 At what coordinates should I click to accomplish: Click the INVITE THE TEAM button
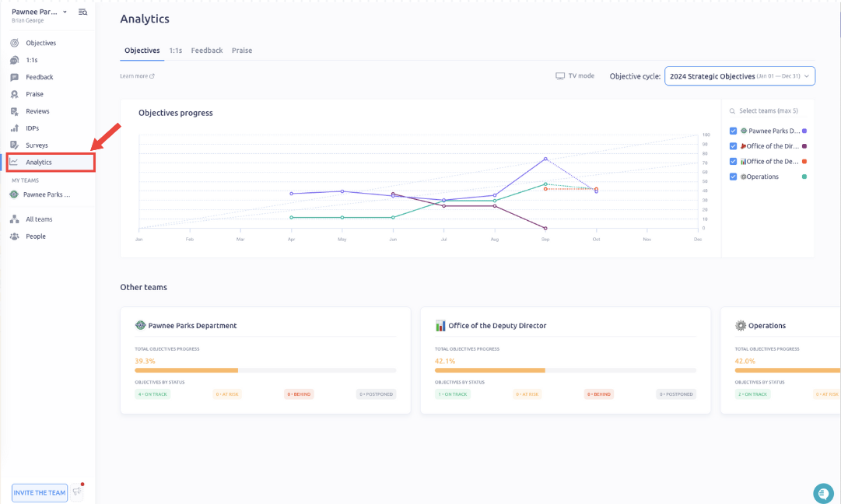[x=39, y=492]
